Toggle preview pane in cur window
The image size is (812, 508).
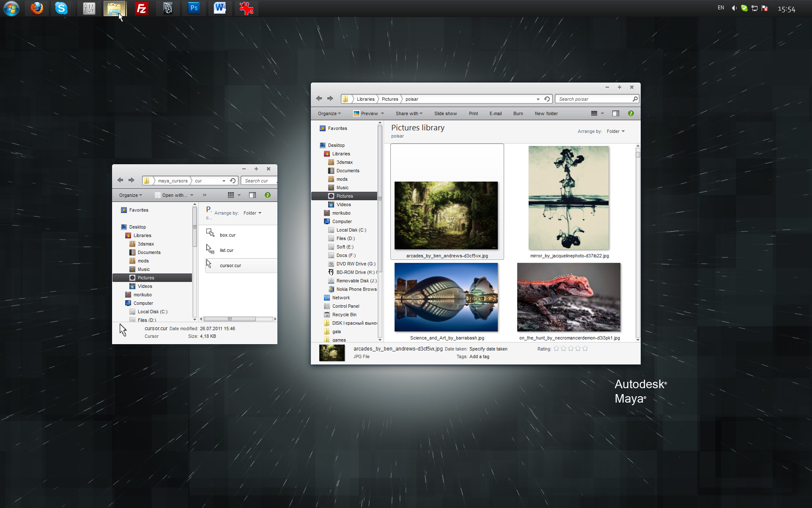point(252,195)
